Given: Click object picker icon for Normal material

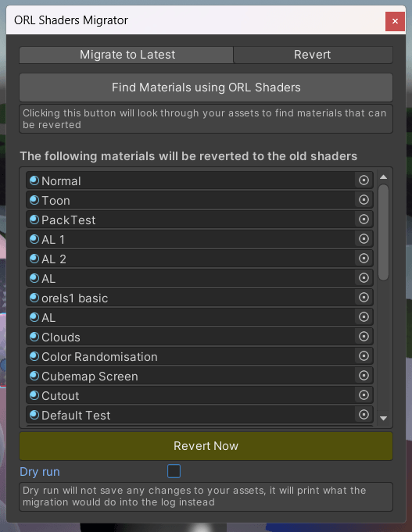Looking at the screenshot, I should [x=364, y=180].
